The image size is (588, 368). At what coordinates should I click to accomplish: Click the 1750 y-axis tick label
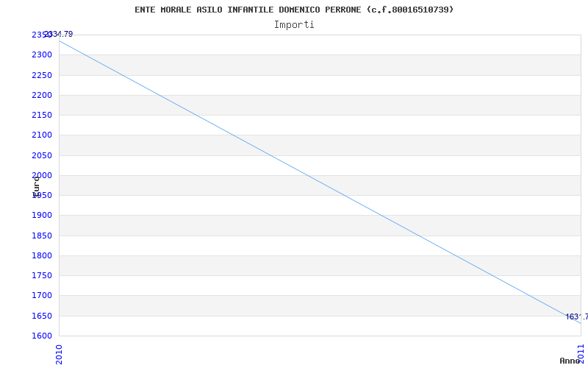click(42, 275)
